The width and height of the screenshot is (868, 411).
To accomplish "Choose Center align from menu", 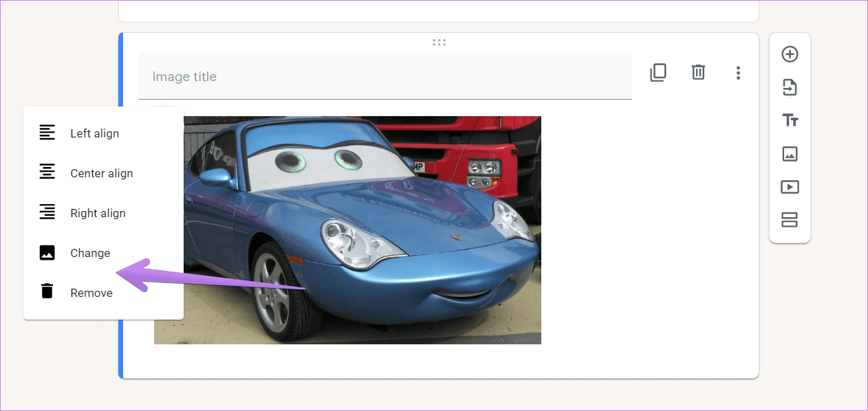I will [103, 173].
